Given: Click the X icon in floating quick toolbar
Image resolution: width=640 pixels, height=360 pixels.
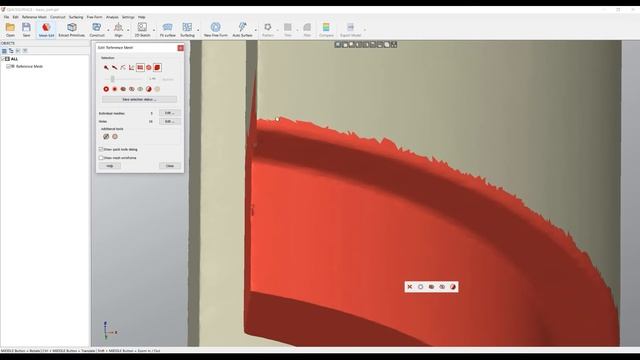Looking at the screenshot, I should [410, 287].
